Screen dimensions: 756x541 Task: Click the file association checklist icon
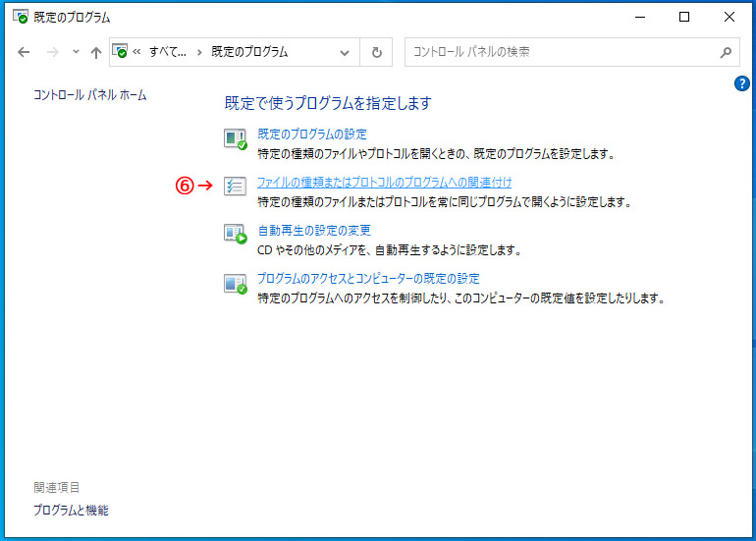point(236,187)
